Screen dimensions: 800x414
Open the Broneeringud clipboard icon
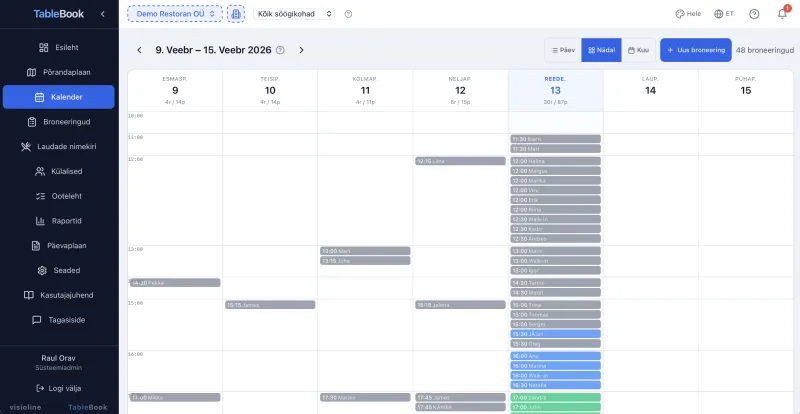point(32,121)
